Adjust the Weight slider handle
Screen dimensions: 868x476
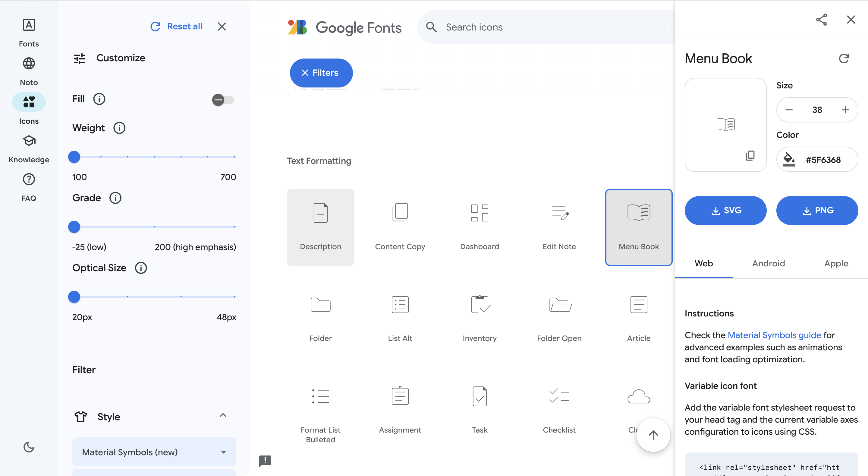pos(74,157)
